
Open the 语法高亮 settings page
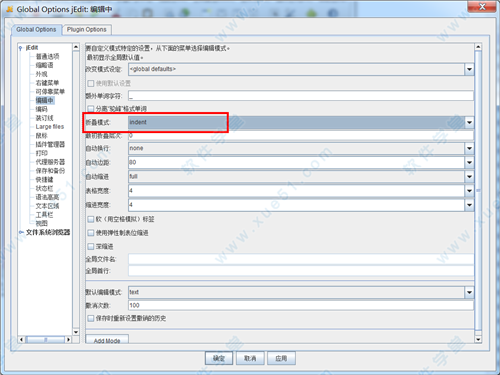coord(47,197)
